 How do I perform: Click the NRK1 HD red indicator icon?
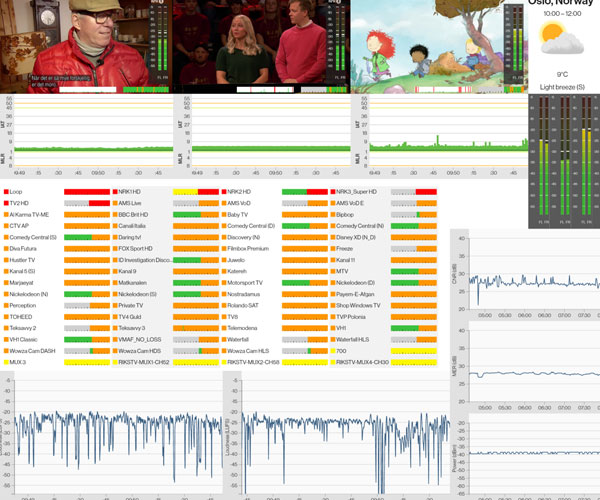pos(114,191)
